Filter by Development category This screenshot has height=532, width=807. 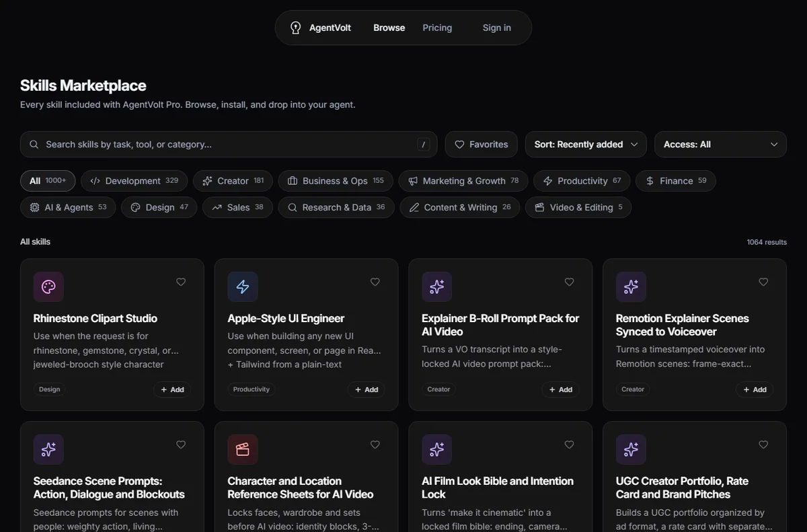(134, 181)
